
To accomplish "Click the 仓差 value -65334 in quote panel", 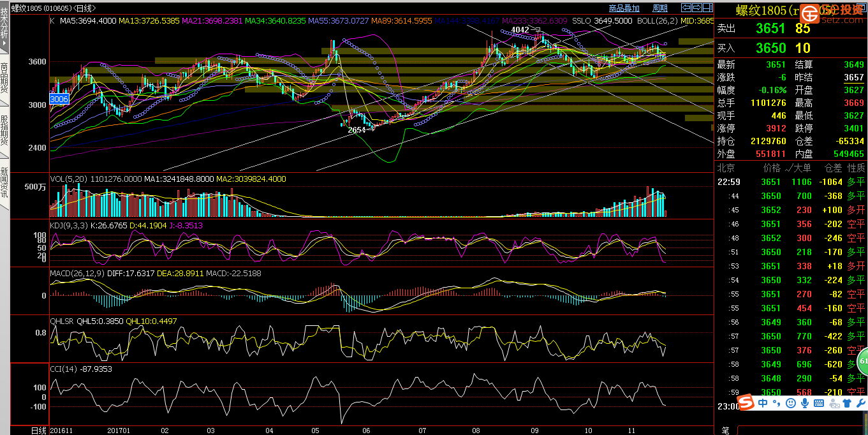I will tap(849, 141).
